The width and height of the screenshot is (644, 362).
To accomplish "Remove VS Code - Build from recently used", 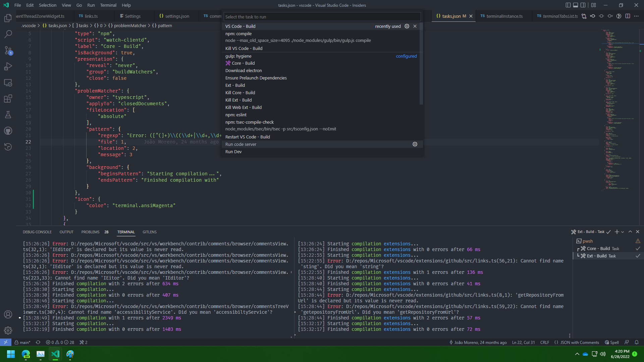I will 415,26.
